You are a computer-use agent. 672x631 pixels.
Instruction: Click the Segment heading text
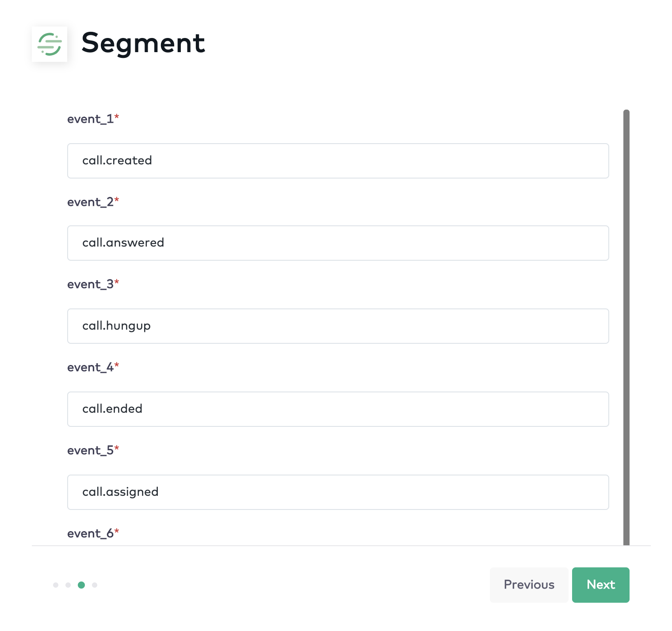point(143,43)
